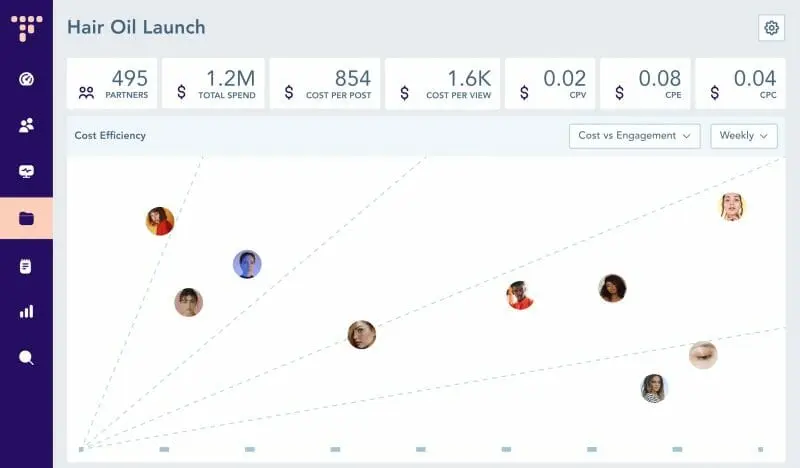Viewport: 800px width, 468px height.
Task: Open the Weekly time range dropdown
Action: coord(743,136)
